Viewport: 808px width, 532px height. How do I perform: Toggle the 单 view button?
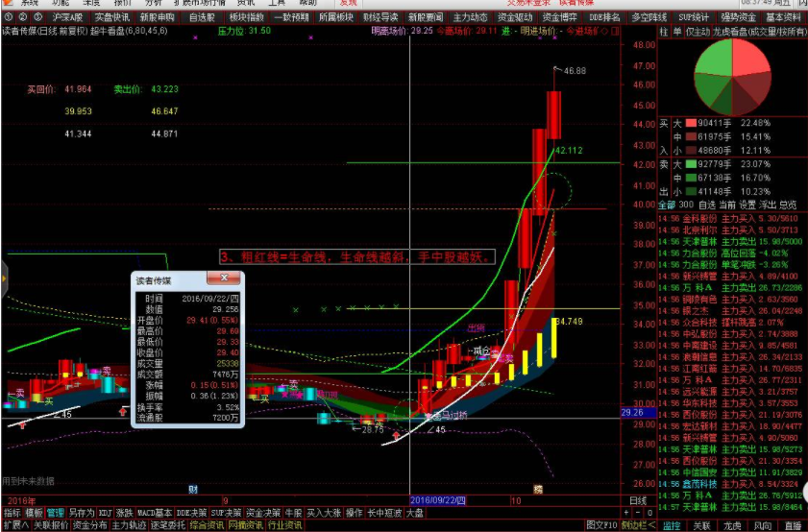677,32
